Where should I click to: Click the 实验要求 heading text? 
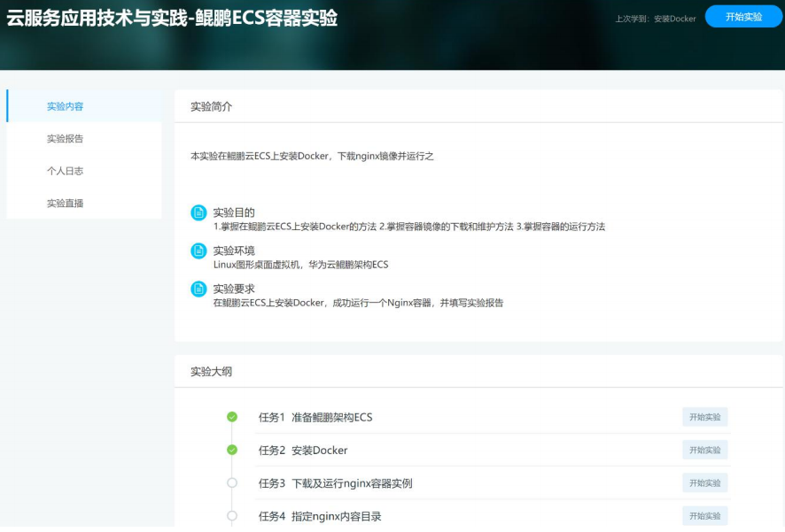[234, 289]
